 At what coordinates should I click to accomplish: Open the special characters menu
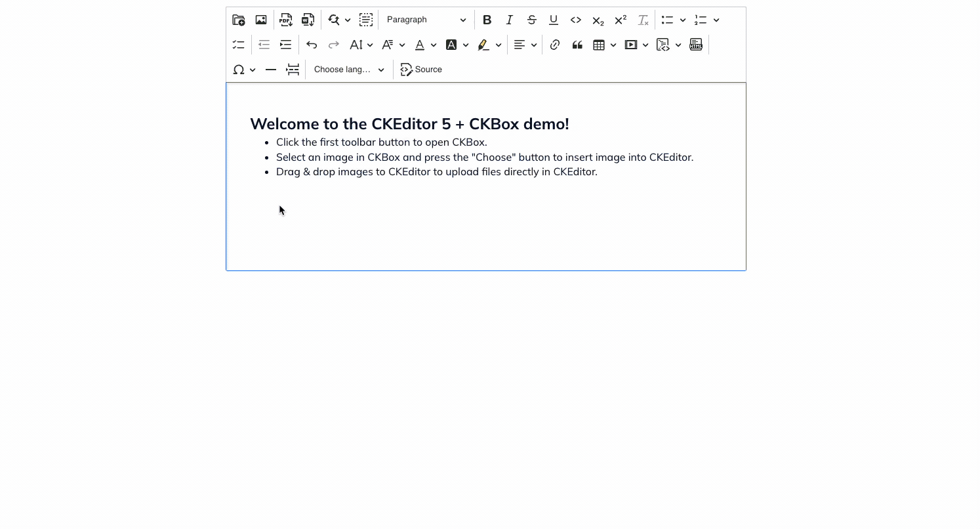click(244, 70)
